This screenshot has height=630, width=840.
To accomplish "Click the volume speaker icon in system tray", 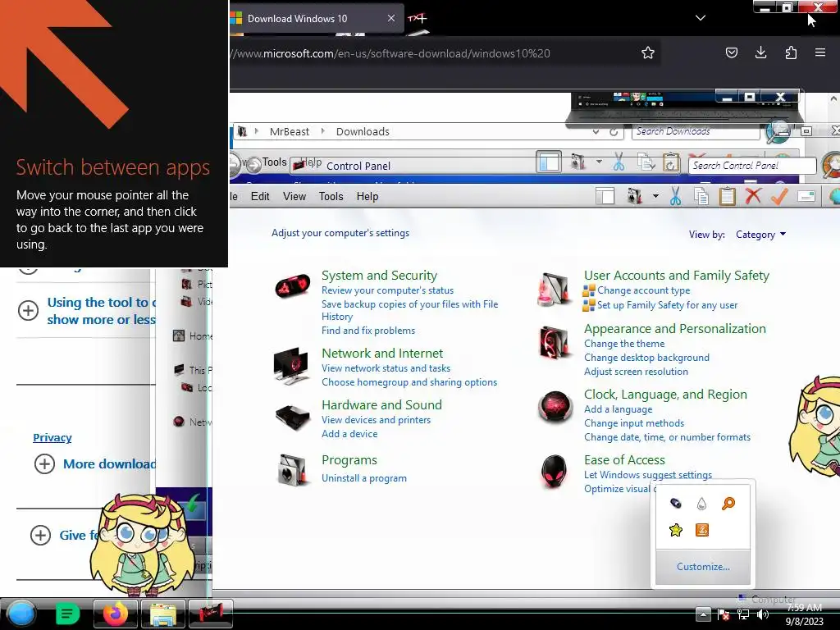I will pyautogui.click(x=763, y=614).
